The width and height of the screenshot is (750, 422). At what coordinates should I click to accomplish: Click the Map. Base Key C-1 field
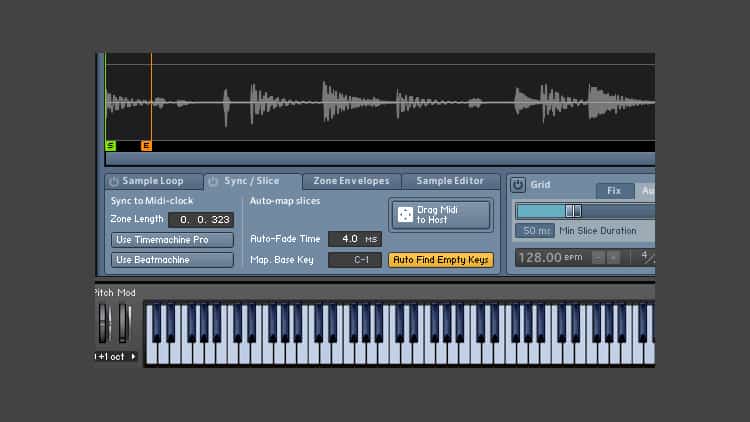354,260
